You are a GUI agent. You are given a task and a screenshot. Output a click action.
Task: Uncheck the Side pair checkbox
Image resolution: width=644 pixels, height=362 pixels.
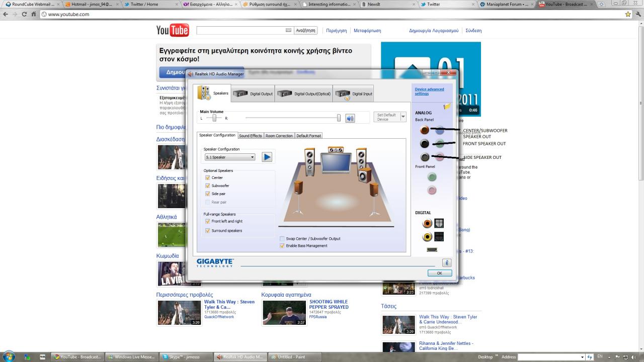pos(207,194)
